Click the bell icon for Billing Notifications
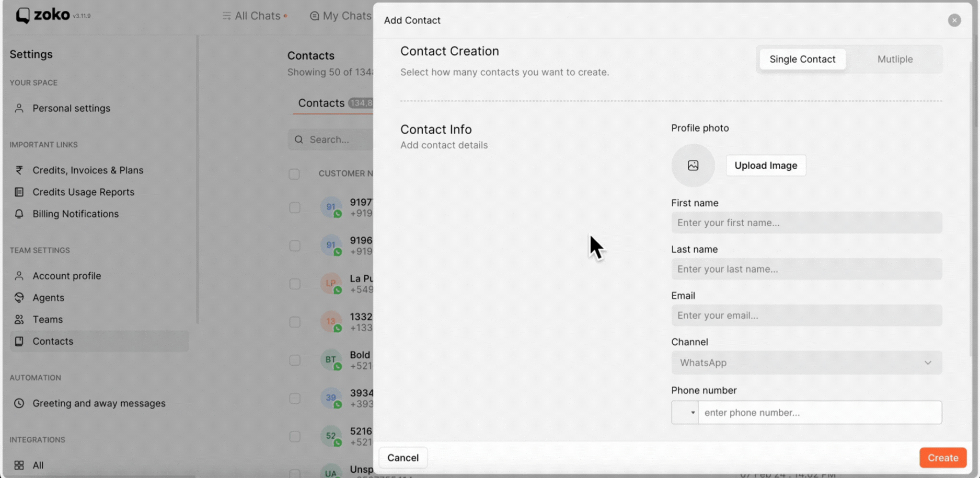Viewport: 980px width, 478px height. (19, 214)
